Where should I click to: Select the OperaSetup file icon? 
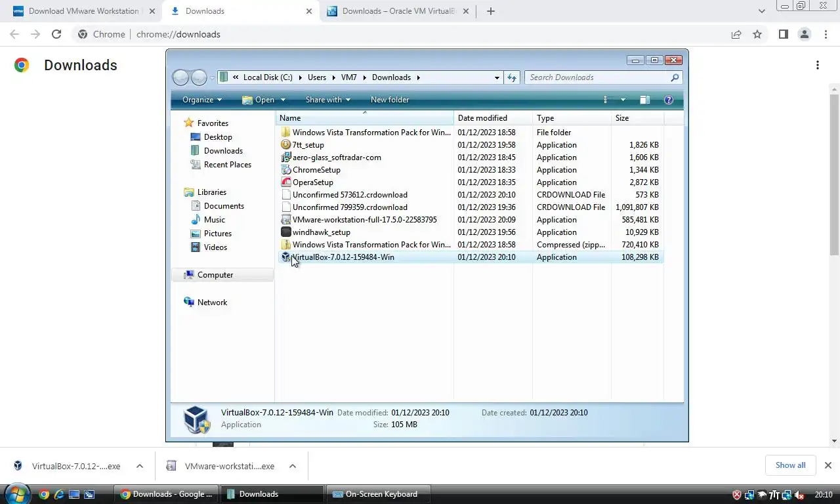tap(285, 182)
